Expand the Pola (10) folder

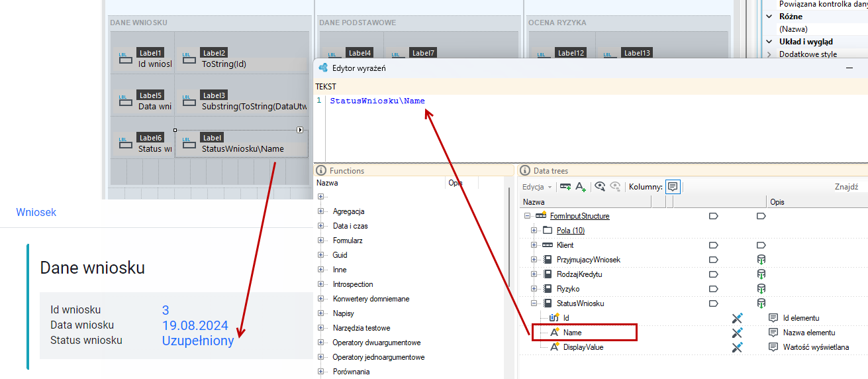534,231
